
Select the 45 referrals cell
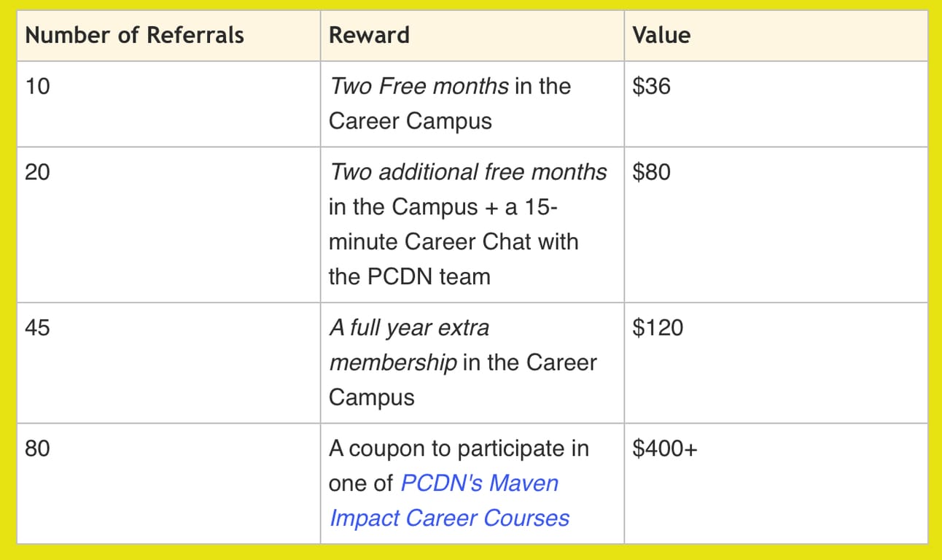tap(37, 327)
